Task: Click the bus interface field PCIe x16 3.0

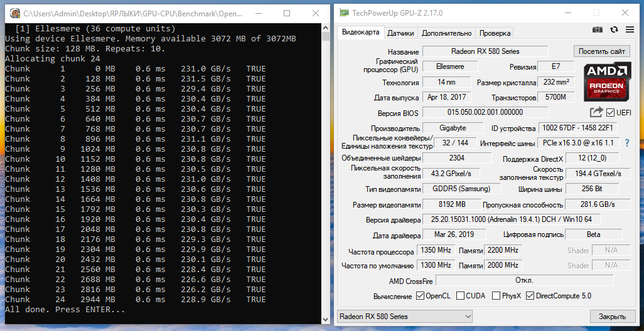Action: point(578,143)
